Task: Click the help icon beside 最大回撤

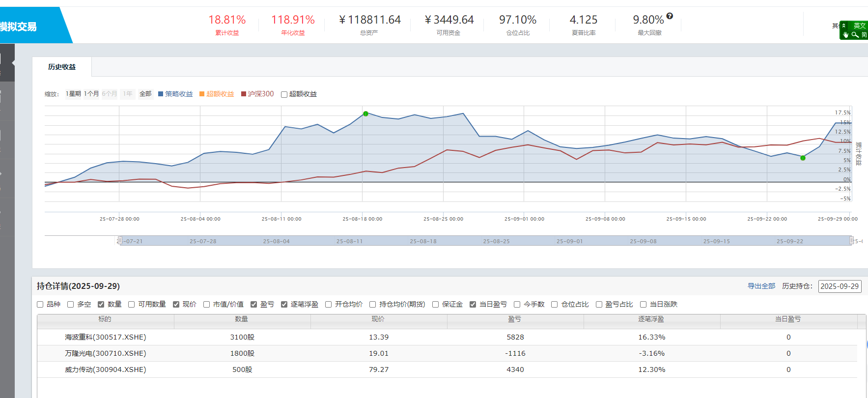Action: tap(670, 16)
